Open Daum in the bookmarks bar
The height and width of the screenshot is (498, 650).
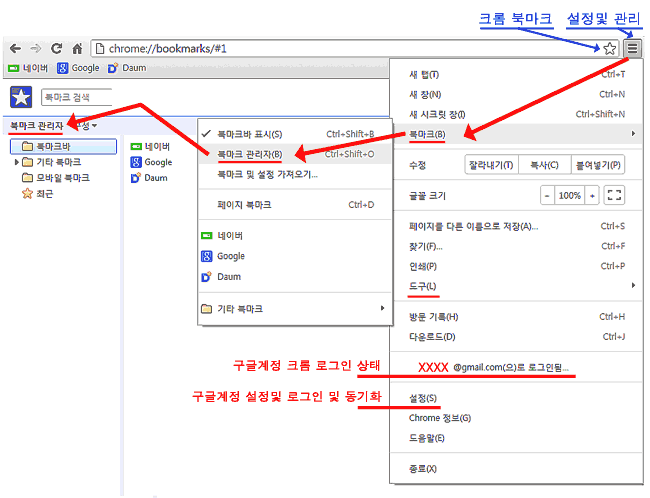pyautogui.click(x=127, y=68)
